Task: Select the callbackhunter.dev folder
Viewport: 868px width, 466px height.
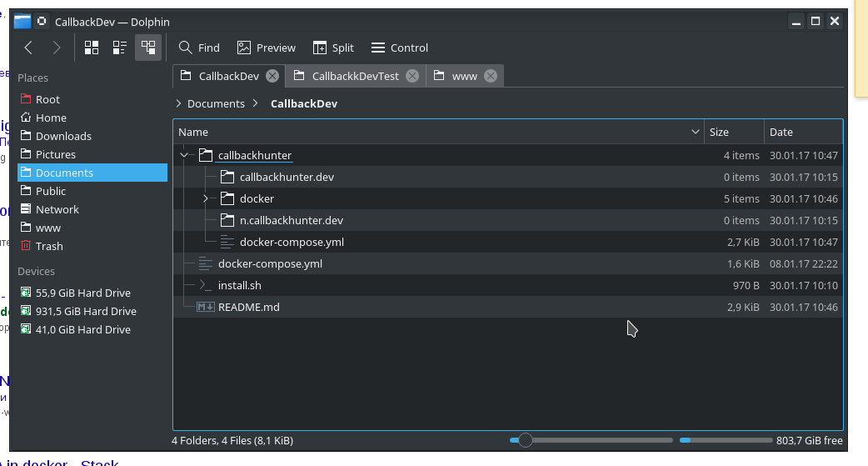Action: tap(287, 177)
